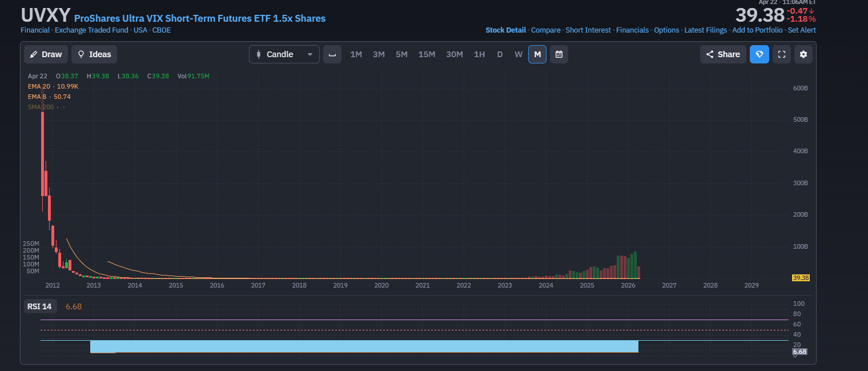The width and height of the screenshot is (868, 371).
Task: Open the Financials link
Action: [x=632, y=30]
